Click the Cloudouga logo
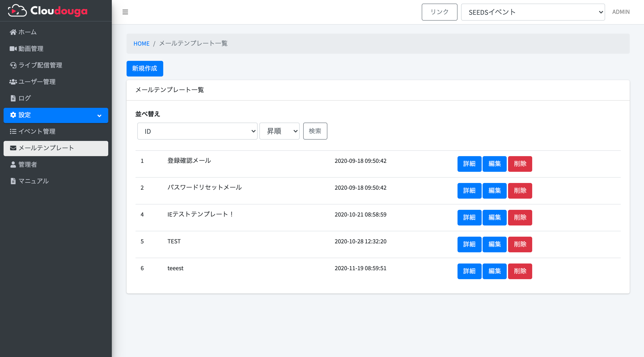Screen dimensions: 644x357 tap(48, 11)
